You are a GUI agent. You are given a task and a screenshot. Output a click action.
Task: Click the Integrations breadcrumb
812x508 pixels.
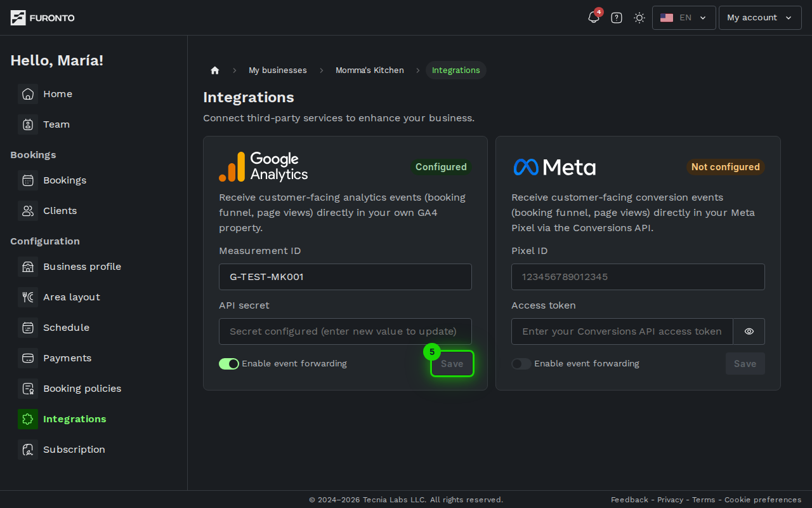tap(456, 70)
